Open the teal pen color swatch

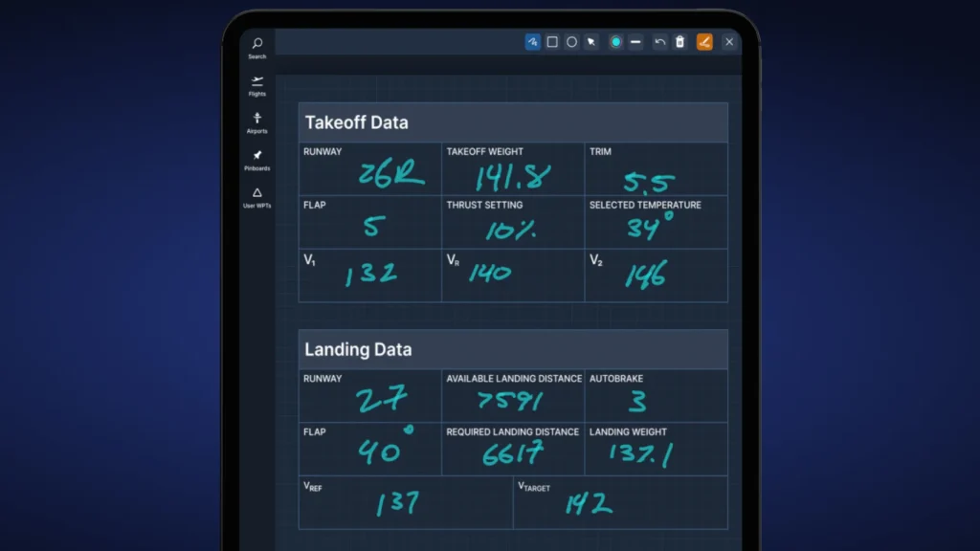tap(616, 42)
